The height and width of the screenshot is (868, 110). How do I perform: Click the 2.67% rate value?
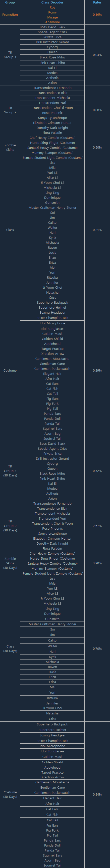click(x=97, y=526)
